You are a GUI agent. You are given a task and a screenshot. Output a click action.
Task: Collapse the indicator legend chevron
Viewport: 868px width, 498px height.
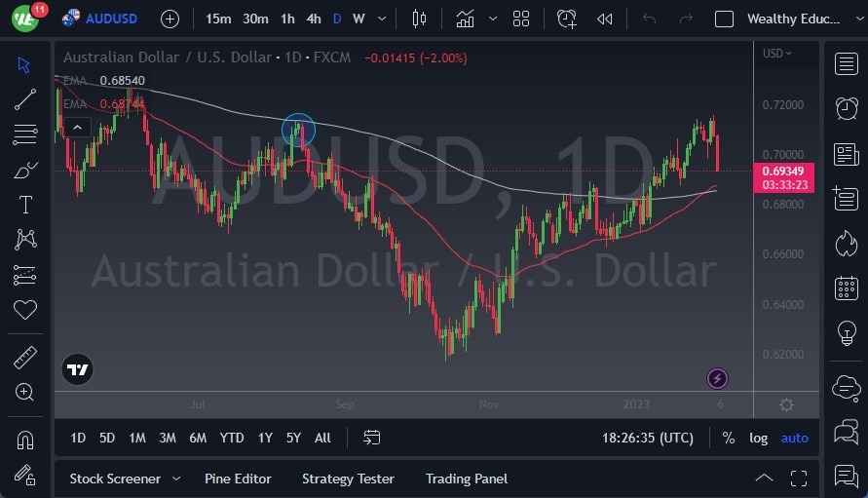click(78, 128)
